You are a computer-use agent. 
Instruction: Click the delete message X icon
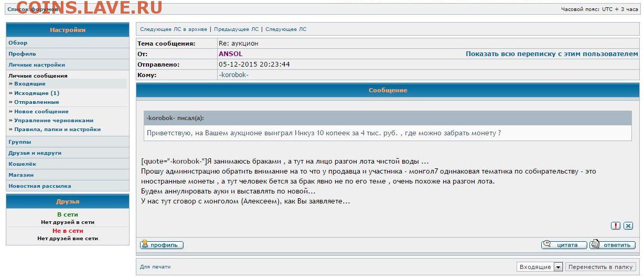tap(628, 226)
